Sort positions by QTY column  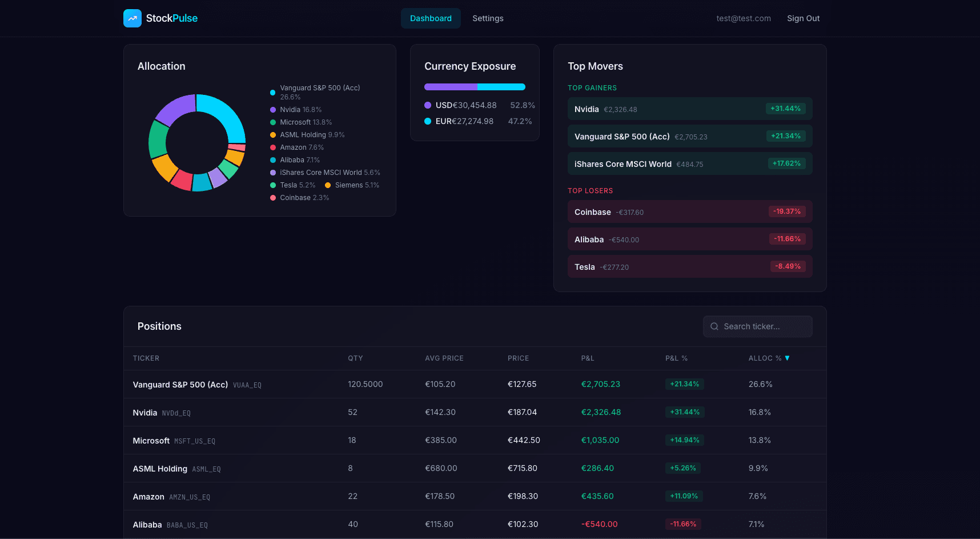[x=355, y=358]
